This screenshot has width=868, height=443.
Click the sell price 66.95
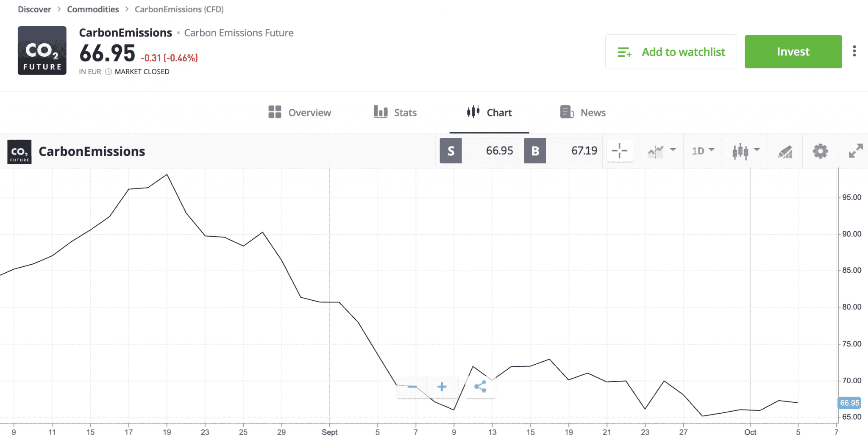tap(499, 151)
